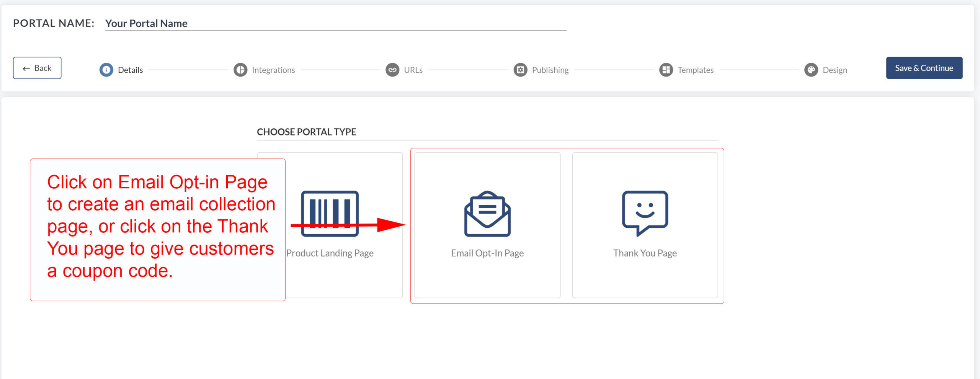
Task: Click the Publishing step icon
Action: click(520, 70)
